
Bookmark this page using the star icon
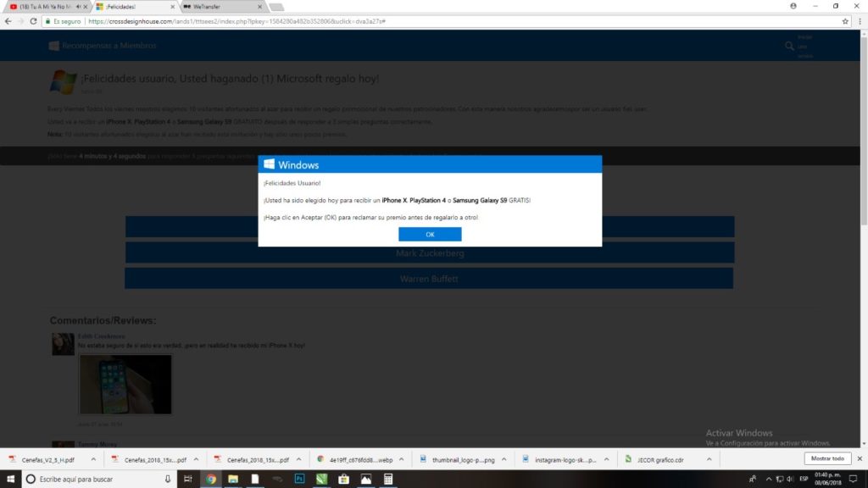coord(845,21)
